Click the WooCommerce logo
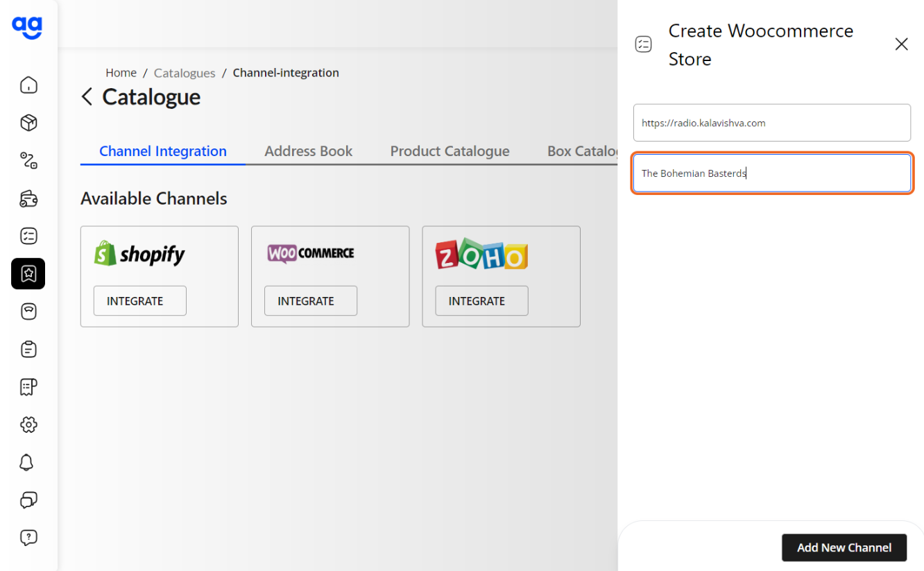Screen dimensions: 924x571 (x=311, y=253)
